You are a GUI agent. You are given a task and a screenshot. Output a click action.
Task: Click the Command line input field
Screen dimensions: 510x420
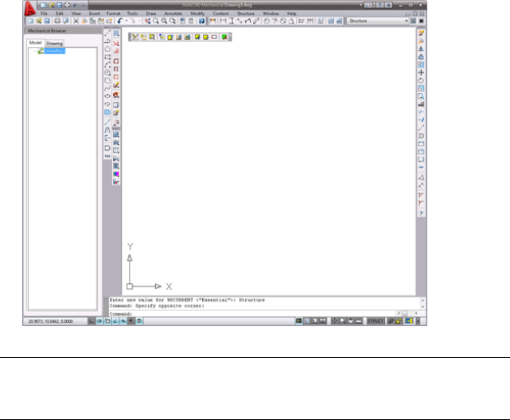(252, 313)
